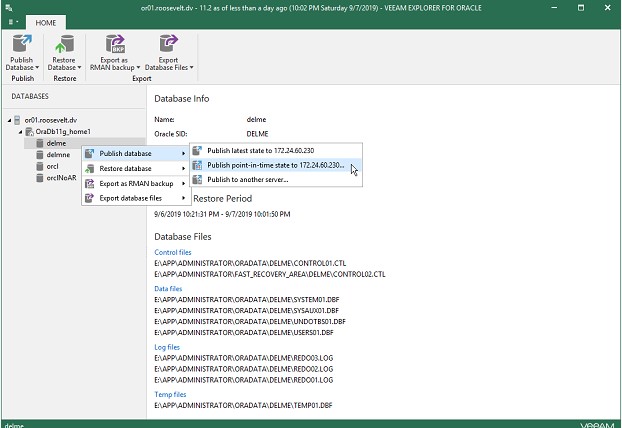Choose Export as RMAN backup menu entry
The image size is (622, 428).
[x=136, y=184]
